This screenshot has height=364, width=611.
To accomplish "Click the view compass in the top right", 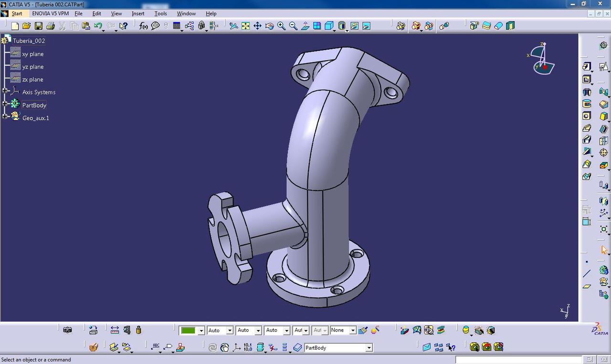I will [542, 59].
